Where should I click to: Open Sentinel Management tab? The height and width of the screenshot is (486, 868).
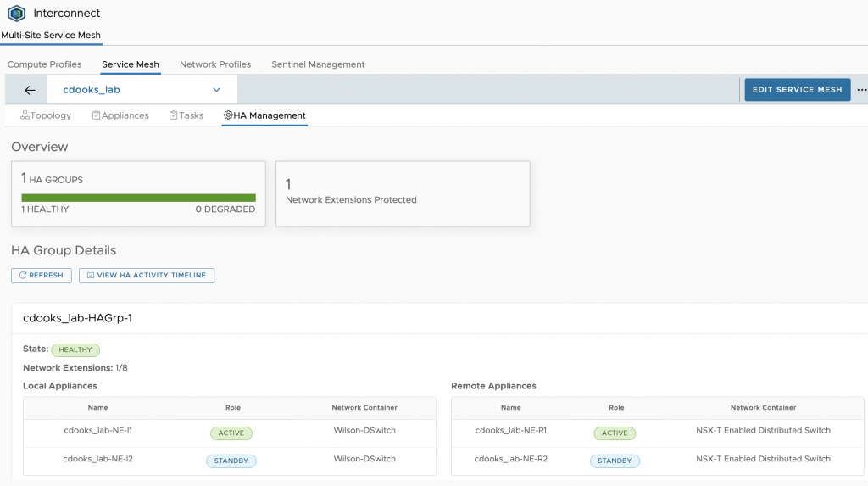(x=318, y=64)
